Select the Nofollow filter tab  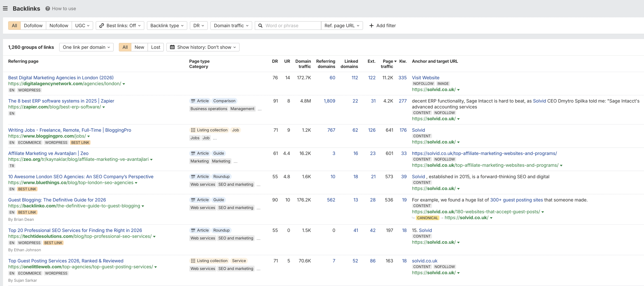(x=59, y=25)
